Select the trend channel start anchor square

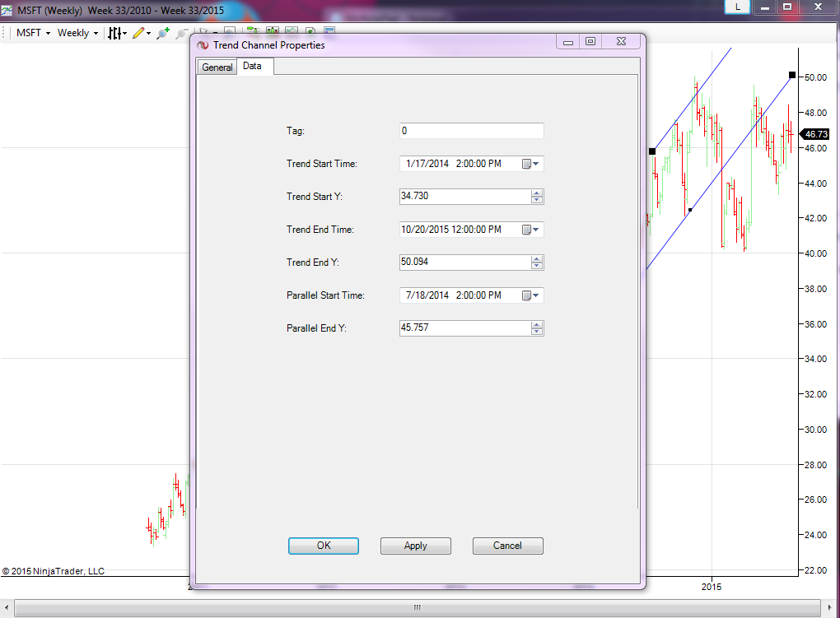(652, 151)
